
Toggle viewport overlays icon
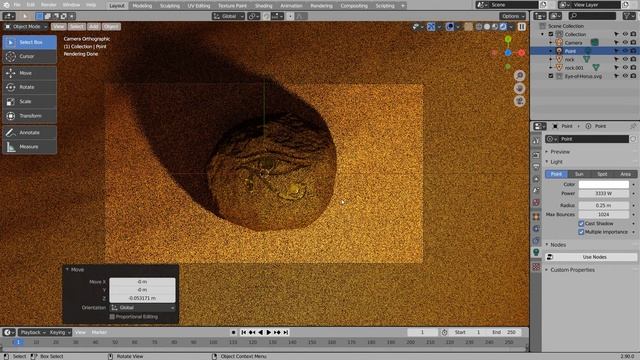click(449, 27)
